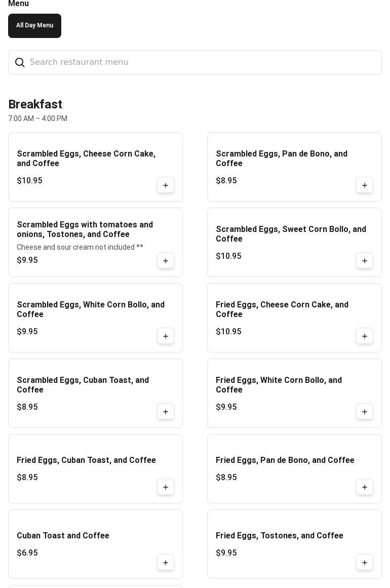Open Fried Eggs, Tostones, and Coffee details

[x=280, y=536]
